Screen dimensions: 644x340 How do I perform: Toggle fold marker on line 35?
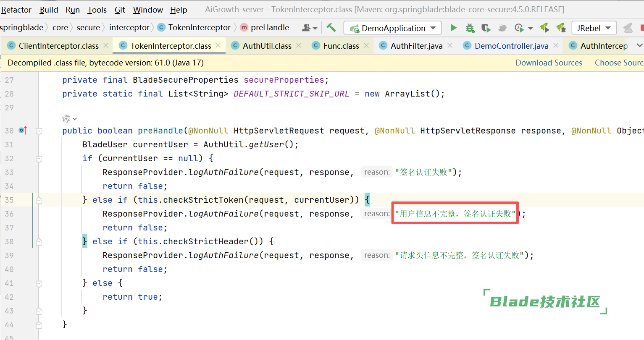coord(39,200)
